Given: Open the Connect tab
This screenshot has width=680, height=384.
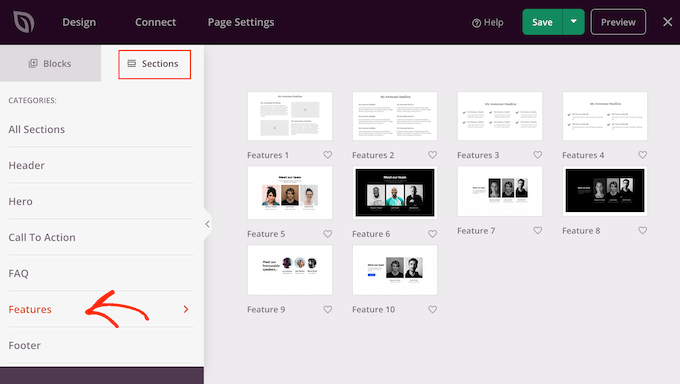Looking at the screenshot, I should [x=155, y=22].
